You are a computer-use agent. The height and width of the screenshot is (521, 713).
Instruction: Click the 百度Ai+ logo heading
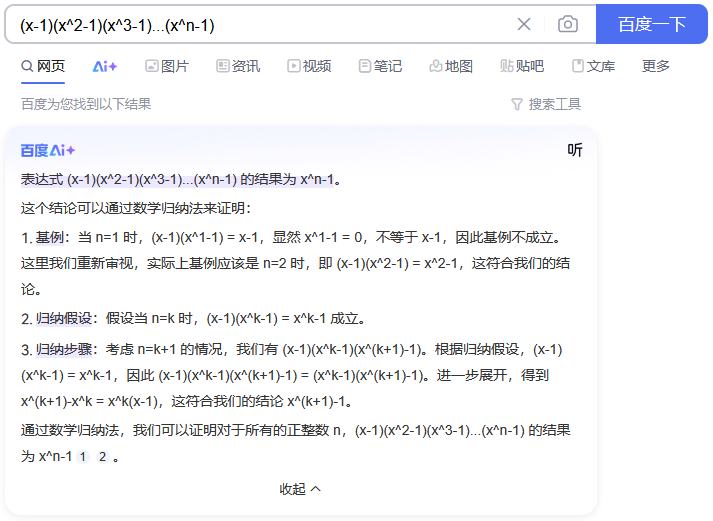pos(48,150)
